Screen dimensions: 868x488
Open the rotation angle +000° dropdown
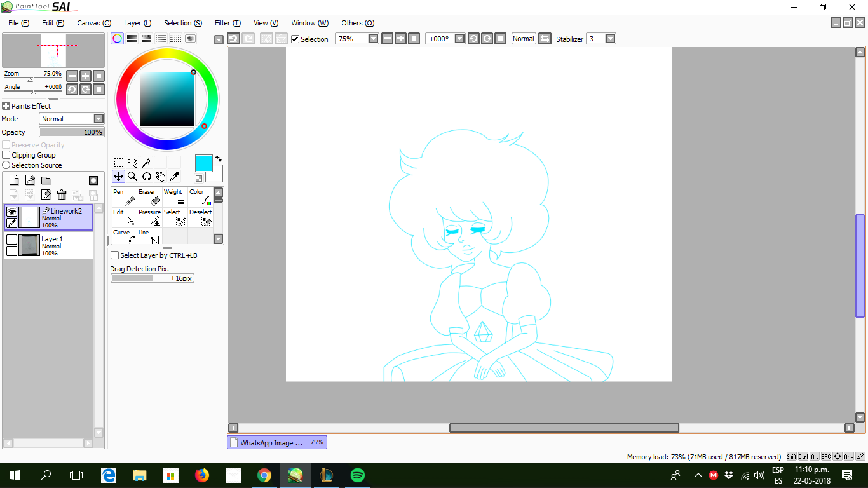(x=459, y=39)
